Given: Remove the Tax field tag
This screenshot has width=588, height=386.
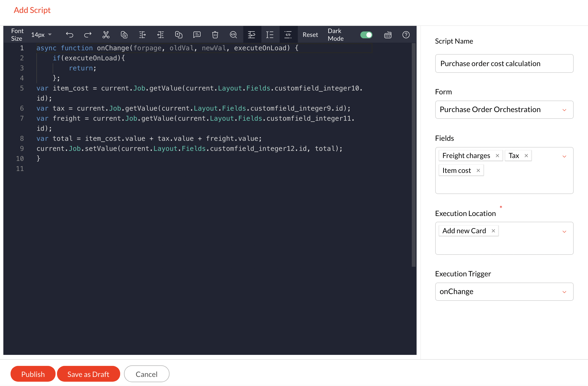Looking at the screenshot, I should (x=526, y=156).
